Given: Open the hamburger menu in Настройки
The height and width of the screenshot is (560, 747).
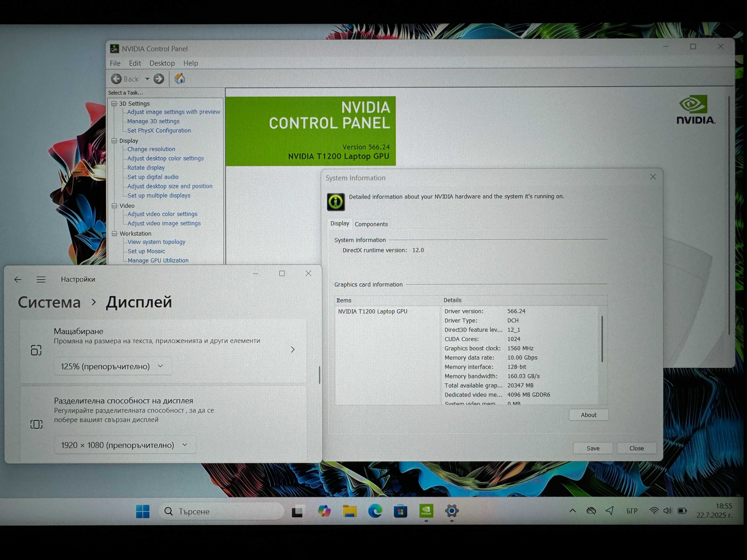Looking at the screenshot, I should (x=41, y=279).
